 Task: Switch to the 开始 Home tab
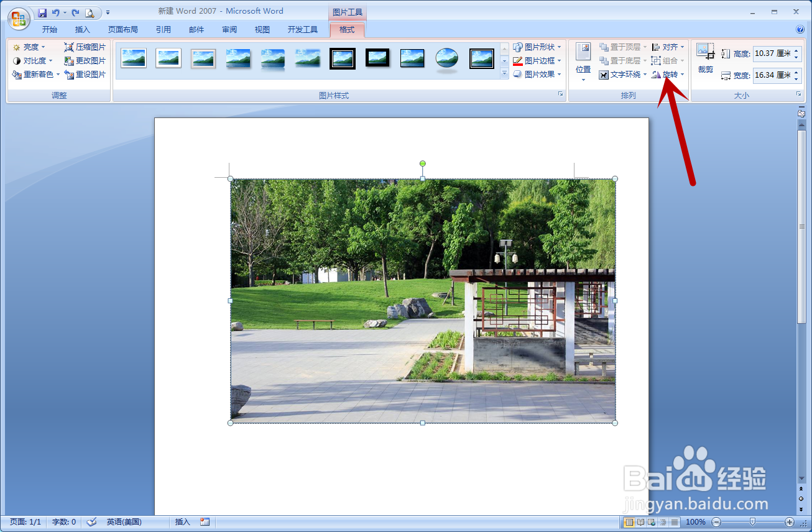pos(50,30)
